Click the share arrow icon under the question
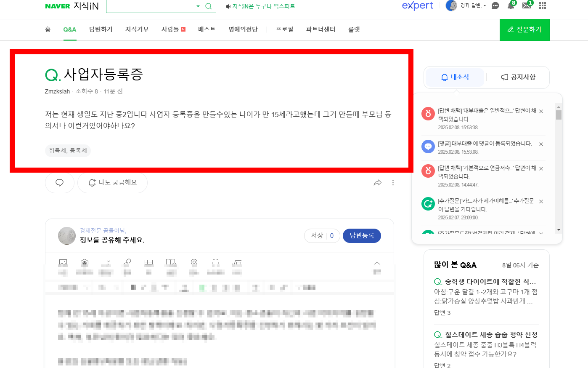The image size is (588, 368). click(x=378, y=183)
